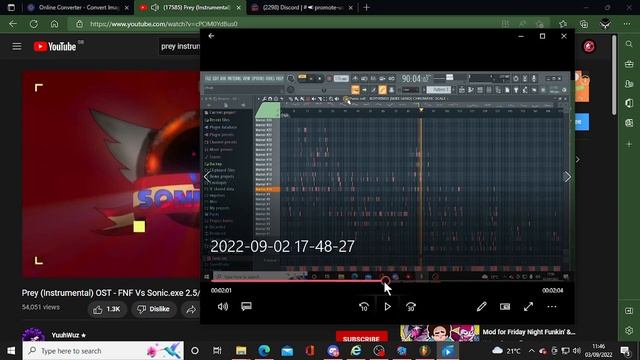Open File Explorer from the taskbar
640x360 pixels.
coord(241,351)
